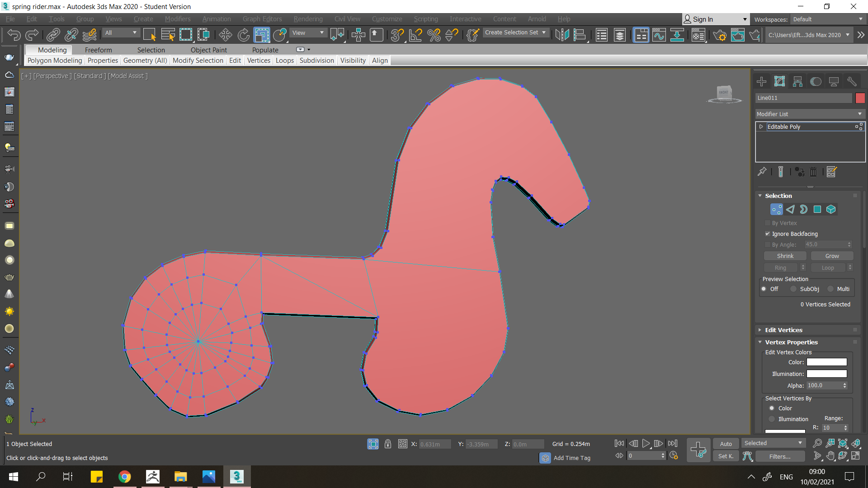Open the All selection filter dropdown
This screenshot has width=868, height=488.
(121, 33)
